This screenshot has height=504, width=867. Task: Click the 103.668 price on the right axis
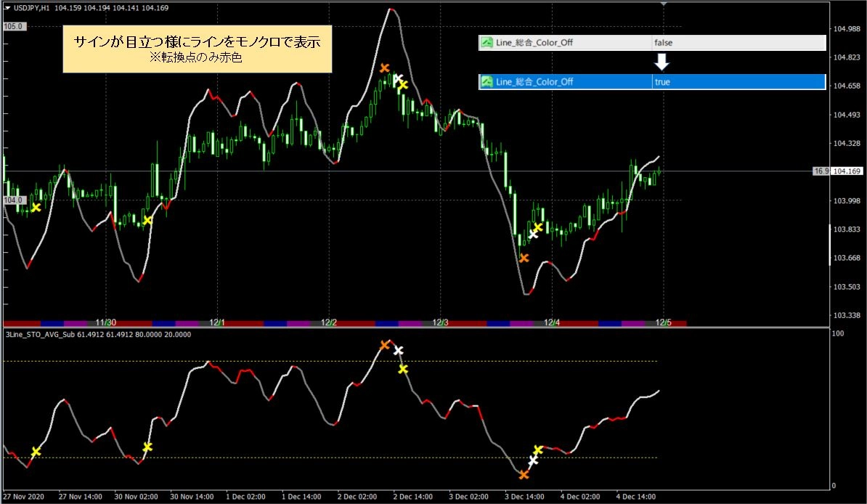[847, 258]
